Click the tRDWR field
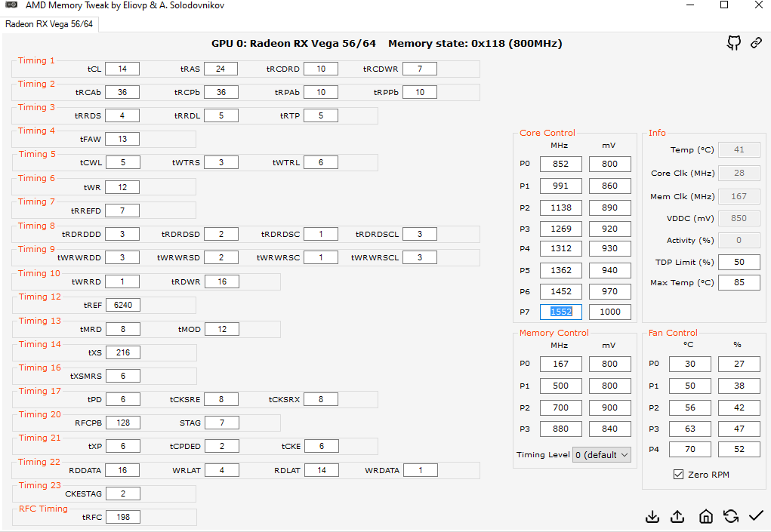The width and height of the screenshot is (771, 532). (222, 281)
